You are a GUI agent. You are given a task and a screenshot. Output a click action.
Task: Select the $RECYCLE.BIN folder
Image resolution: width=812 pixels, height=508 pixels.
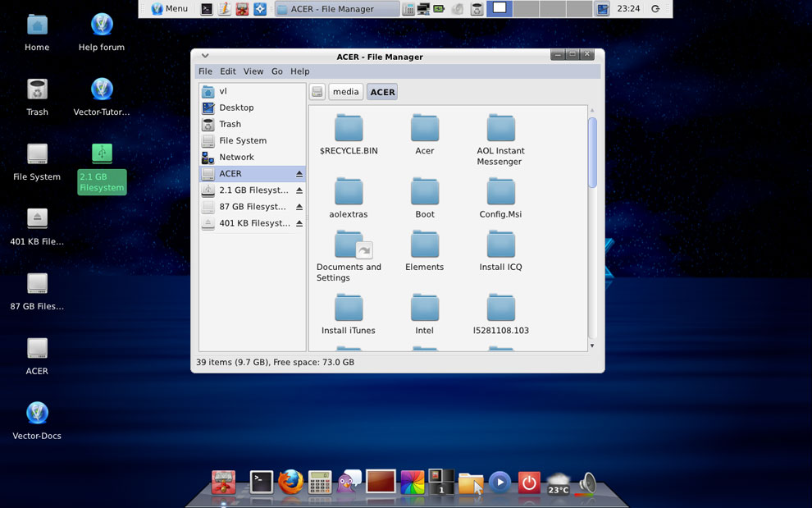pyautogui.click(x=349, y=135)
